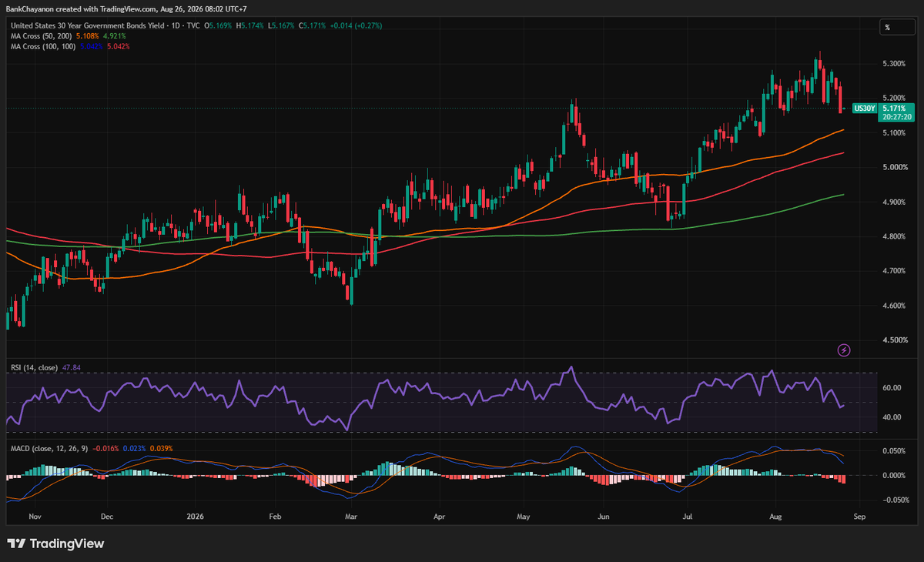Click the 4.800% price axis label
The width and height of the screenshot is (924, 562).
click(x=893, y=236)
